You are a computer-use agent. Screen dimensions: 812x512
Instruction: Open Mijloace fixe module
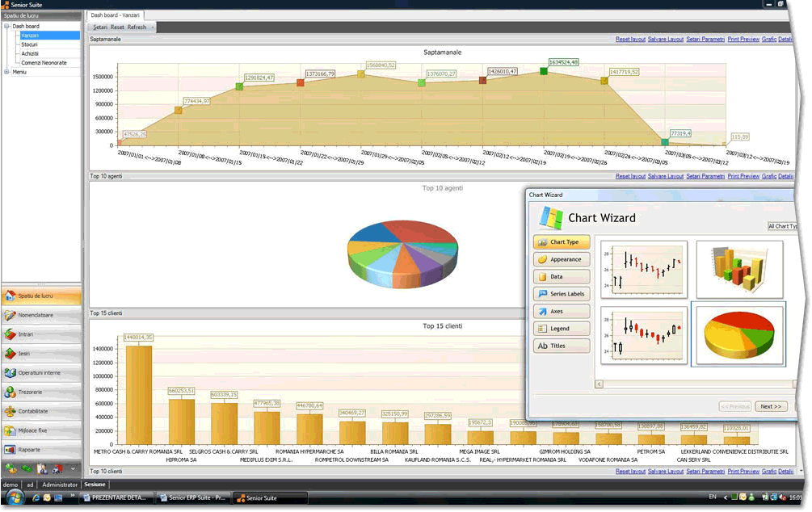click(x=35, y=430)
